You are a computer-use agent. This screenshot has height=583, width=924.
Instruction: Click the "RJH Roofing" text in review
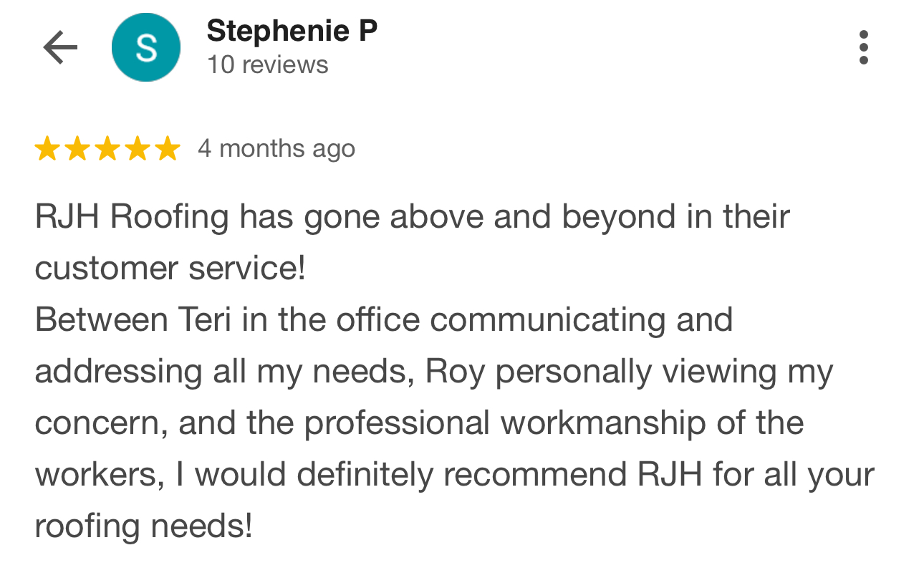132,216
